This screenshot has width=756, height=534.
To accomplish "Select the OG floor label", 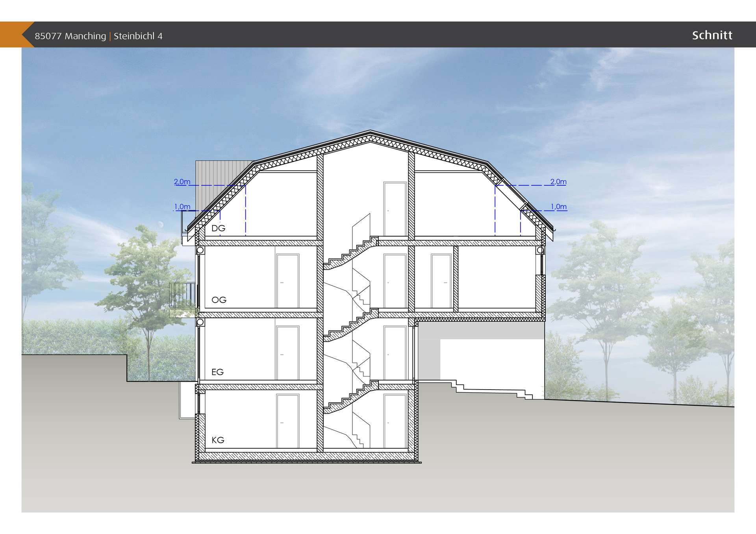I will coord(219,300).
